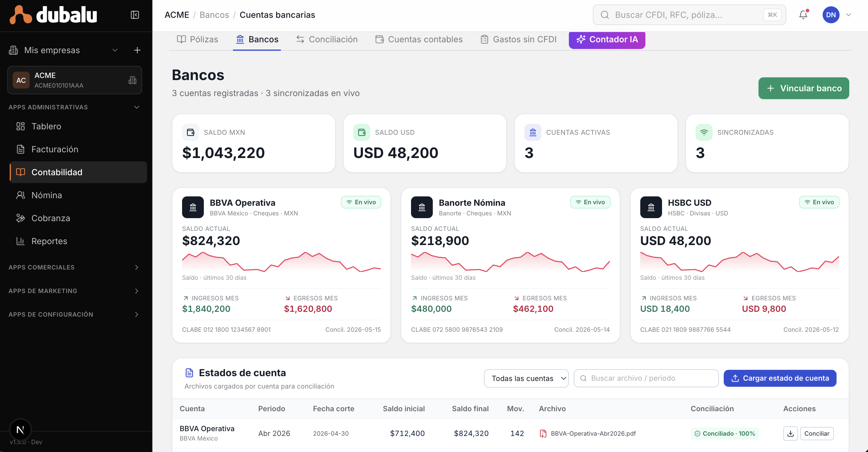The image size is (868, 452).
Task: Expand Apps de Configuración section
Action: [136, 314]
